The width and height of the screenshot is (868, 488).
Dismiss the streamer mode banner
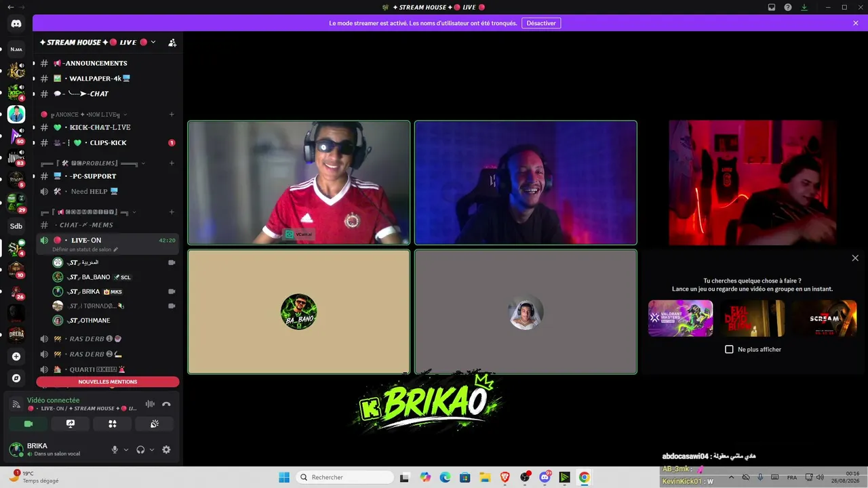coord(856,23)
